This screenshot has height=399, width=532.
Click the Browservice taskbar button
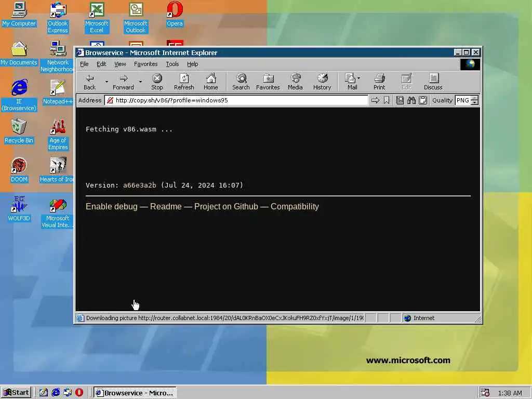135,393
